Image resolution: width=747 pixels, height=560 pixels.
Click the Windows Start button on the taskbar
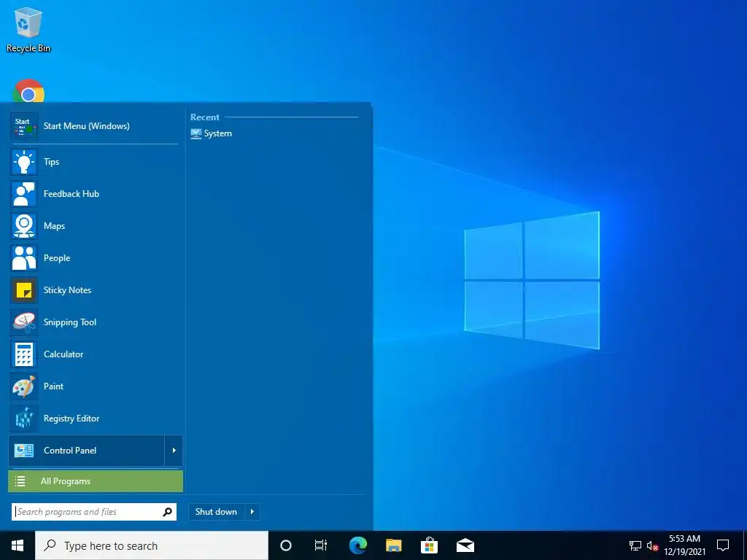point(18,545)
